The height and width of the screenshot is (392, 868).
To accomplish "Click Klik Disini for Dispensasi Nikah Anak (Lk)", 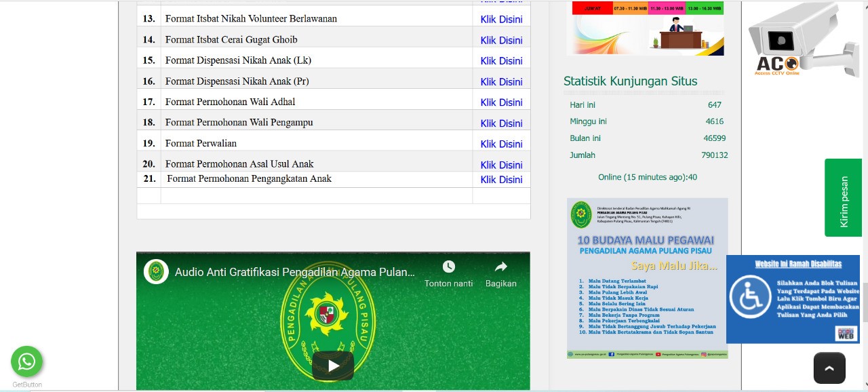I will [x=501, y=60].
